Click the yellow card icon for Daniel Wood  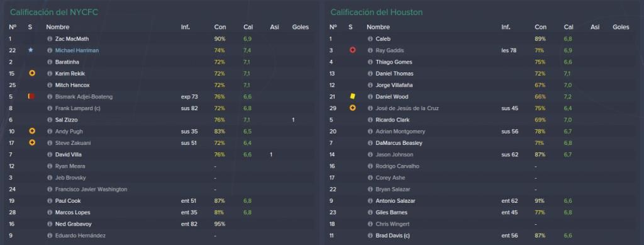tap(352, 96)
